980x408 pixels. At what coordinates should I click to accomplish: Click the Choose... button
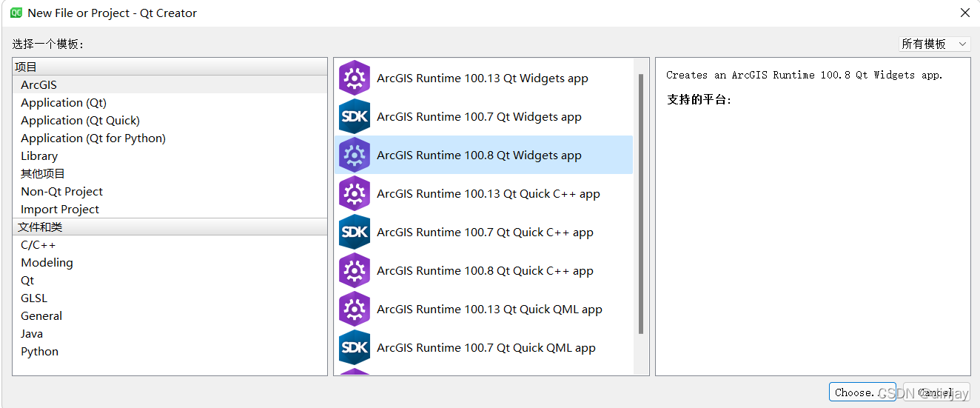(862, 392)
